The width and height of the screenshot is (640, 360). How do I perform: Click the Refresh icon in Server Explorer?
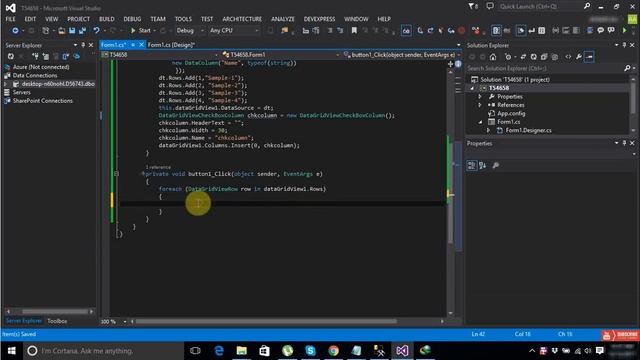tap(11, 56)
